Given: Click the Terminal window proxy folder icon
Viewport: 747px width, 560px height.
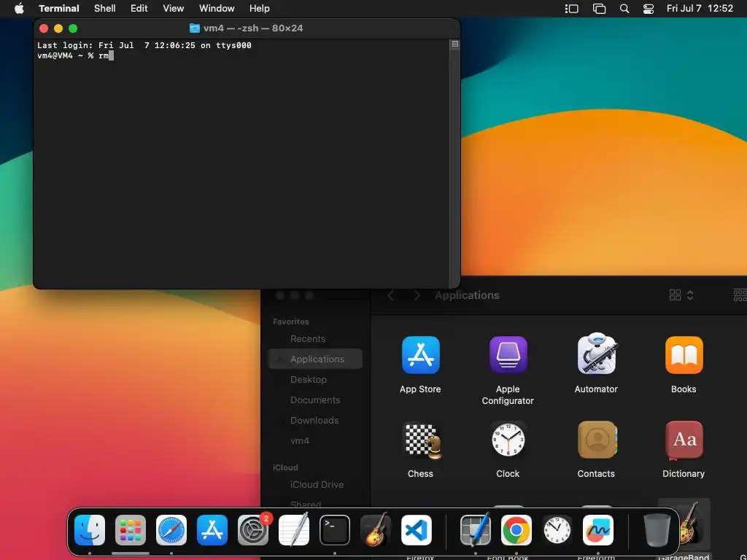Looking at the screenshot, I should point(194,28).
